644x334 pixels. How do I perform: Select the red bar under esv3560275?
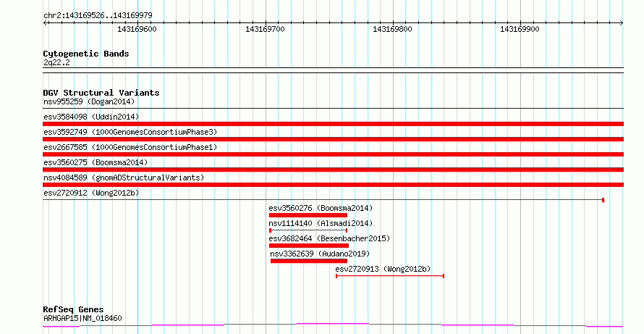point(333,170)
